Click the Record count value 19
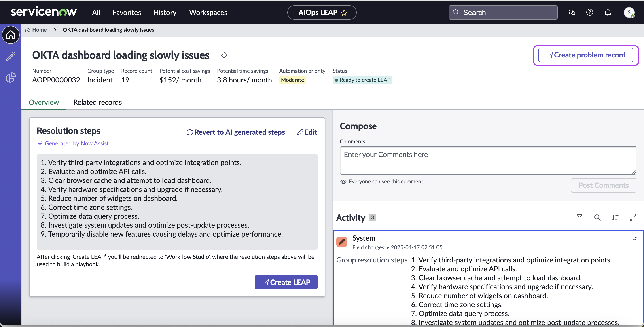 [125, 80]
